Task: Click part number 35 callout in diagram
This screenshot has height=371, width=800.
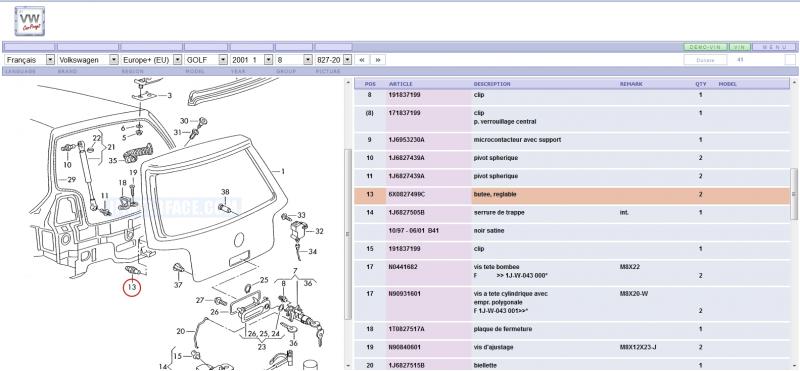Action: click(x=113, y=161)
